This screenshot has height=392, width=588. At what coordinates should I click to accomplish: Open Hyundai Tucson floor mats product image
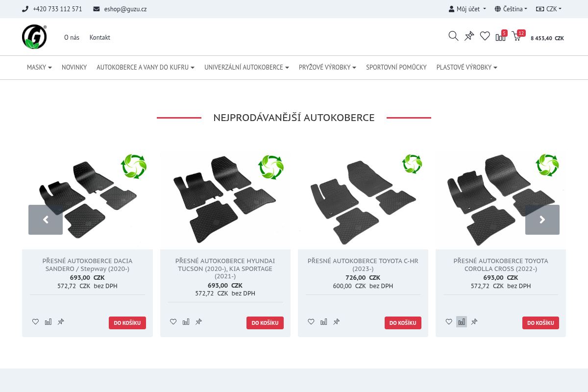[x=225, y=198]
